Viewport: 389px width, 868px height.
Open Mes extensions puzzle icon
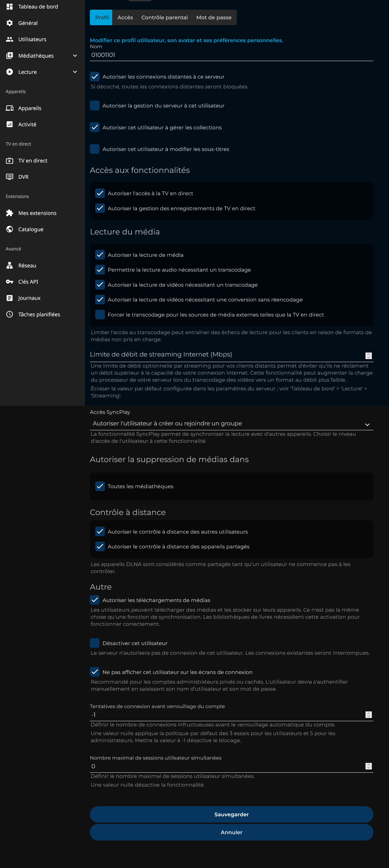click(9, 213)
